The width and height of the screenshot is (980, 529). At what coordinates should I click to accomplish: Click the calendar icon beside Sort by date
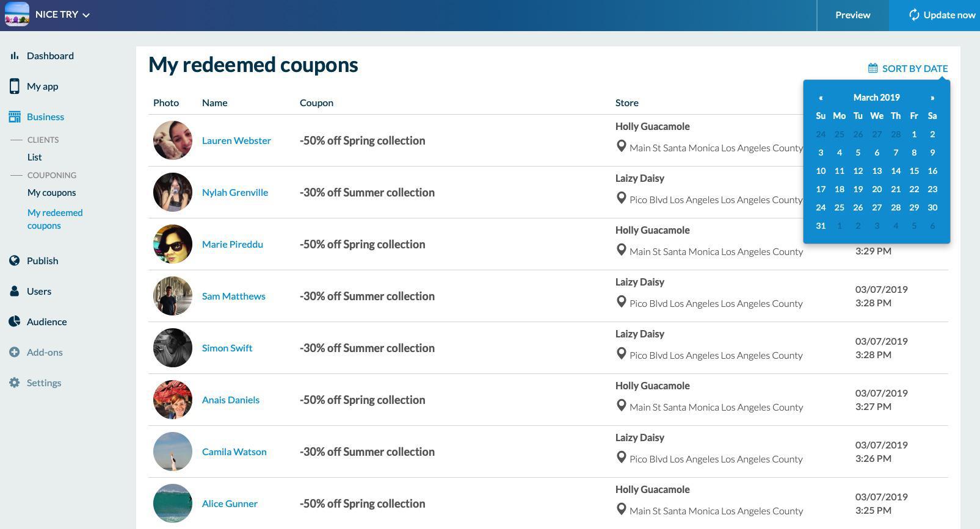873,68
